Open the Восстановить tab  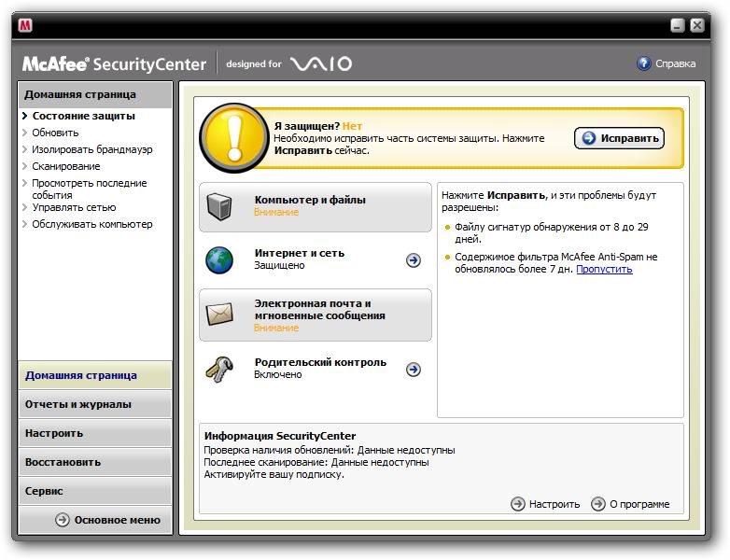(x=95, y=462)
